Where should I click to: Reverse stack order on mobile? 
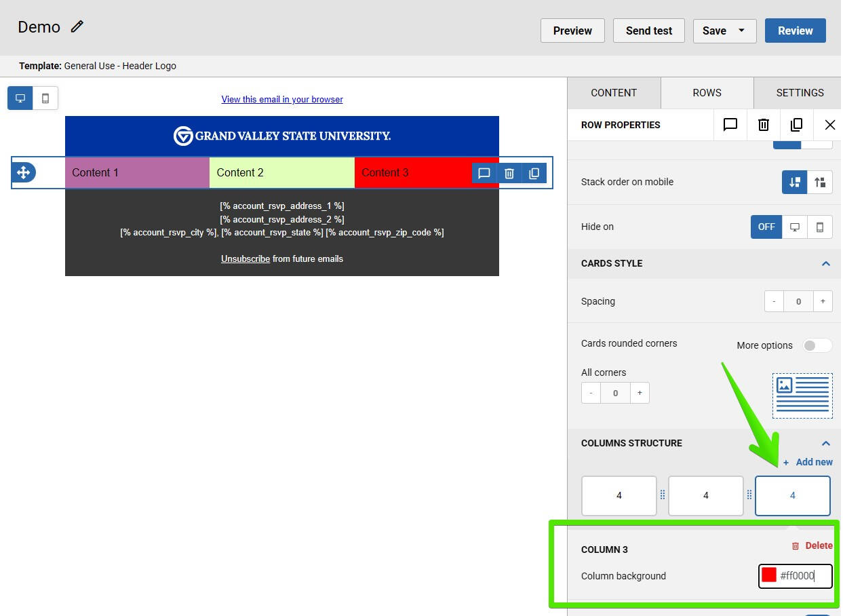[x=820, y=182]
